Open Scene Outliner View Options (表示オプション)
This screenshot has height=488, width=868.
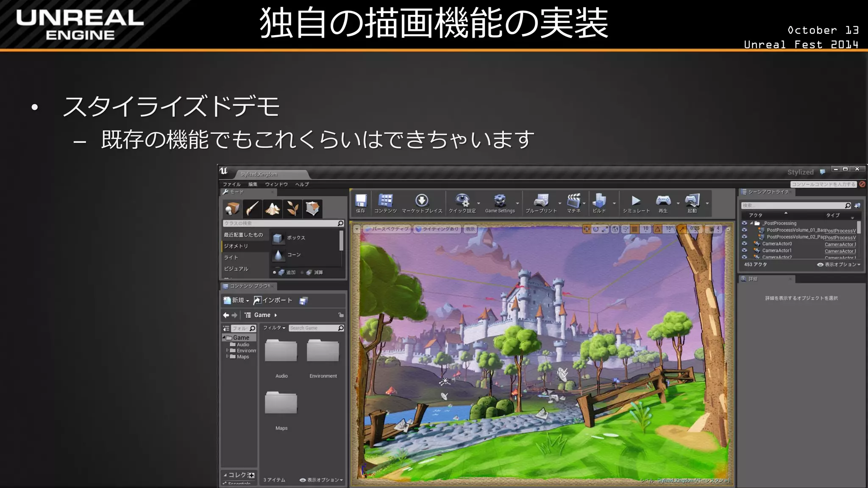coord(839,264)
